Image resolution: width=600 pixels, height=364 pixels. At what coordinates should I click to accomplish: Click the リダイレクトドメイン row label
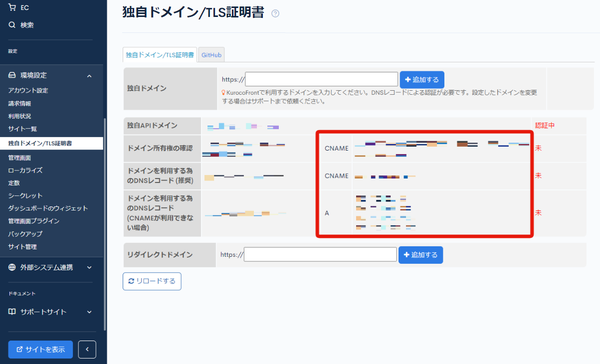[x=160, y=255]
